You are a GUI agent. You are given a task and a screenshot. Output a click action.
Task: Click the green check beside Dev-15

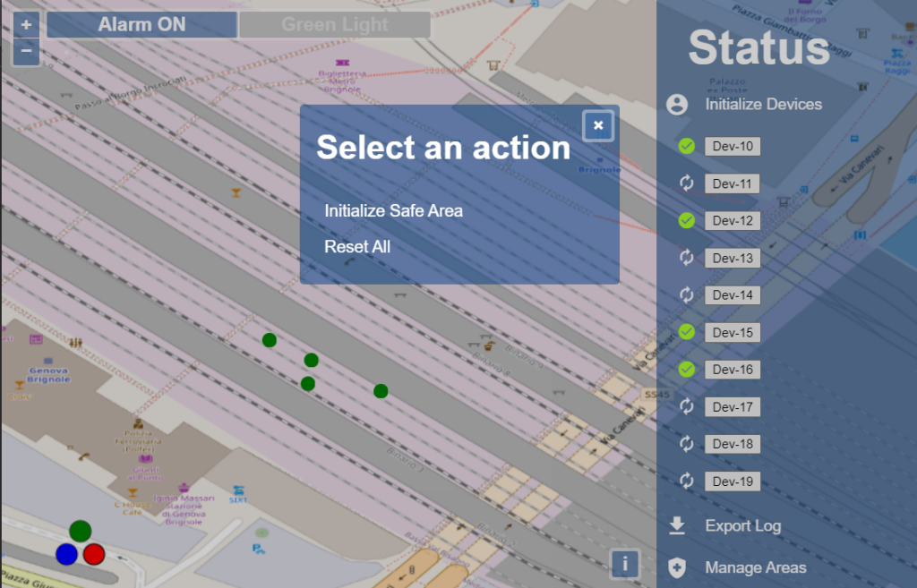687,332
